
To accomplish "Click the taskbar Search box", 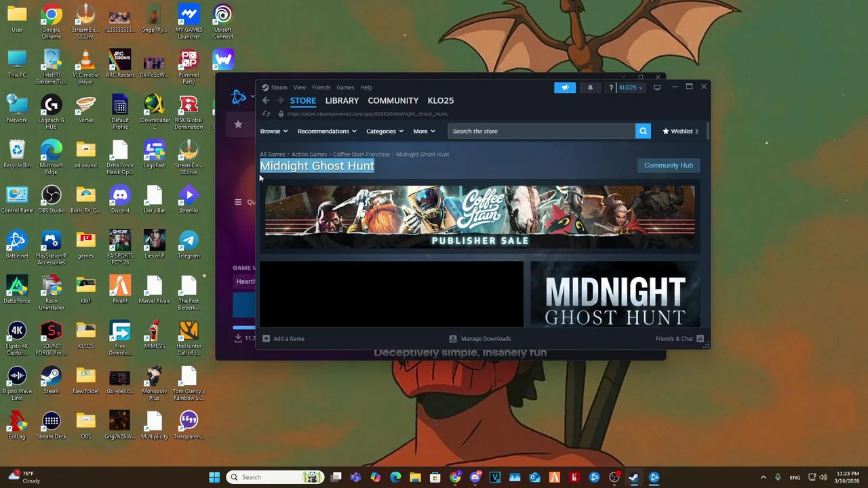I will [275, 477].
